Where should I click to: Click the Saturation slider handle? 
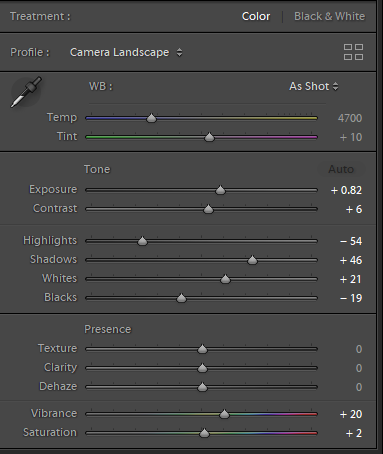tap(204, 433)
